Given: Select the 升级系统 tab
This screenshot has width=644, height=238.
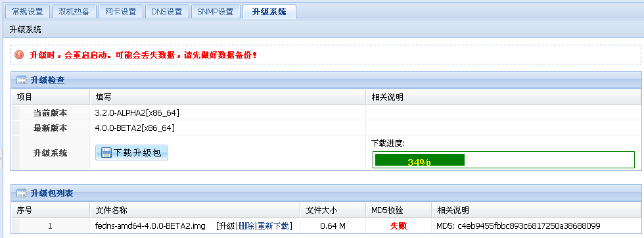Looking at the screenshot, I should (269, 12).
